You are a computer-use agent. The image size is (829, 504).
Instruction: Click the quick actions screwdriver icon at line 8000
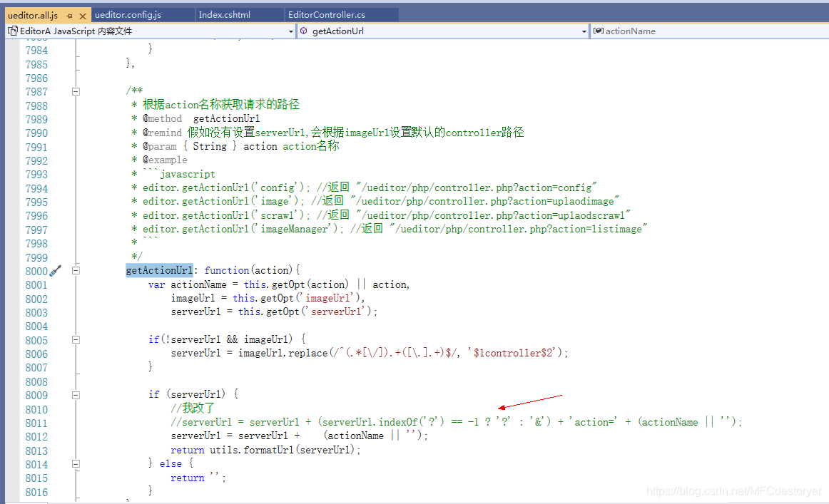pos(56,270)
